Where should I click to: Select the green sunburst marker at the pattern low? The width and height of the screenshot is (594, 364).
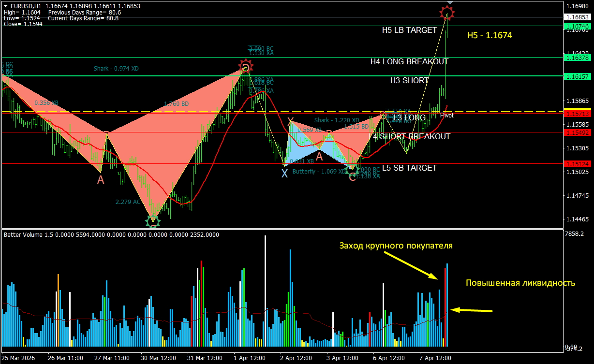pyautogui.click(x=152, y=220)
